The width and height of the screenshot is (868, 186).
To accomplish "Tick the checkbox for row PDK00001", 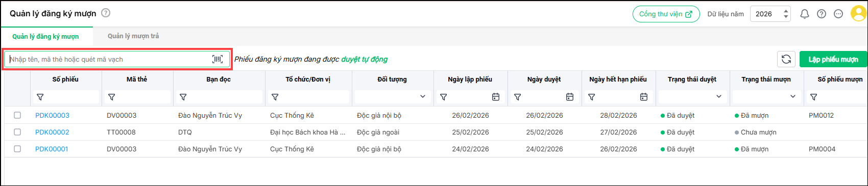I will pyautogui.click(x=17, y=149).
